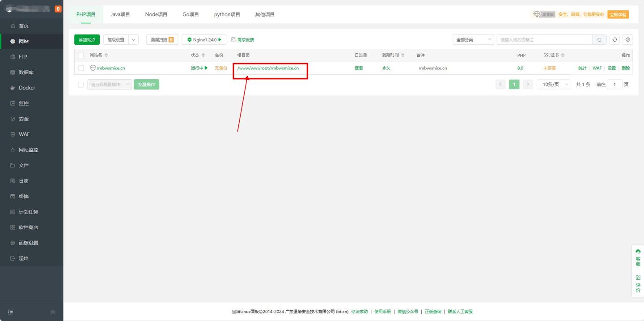This screenshot has width=644, height=321.
Task: Click the WAF shield icon in sidebar
Action: click(13, 134)
